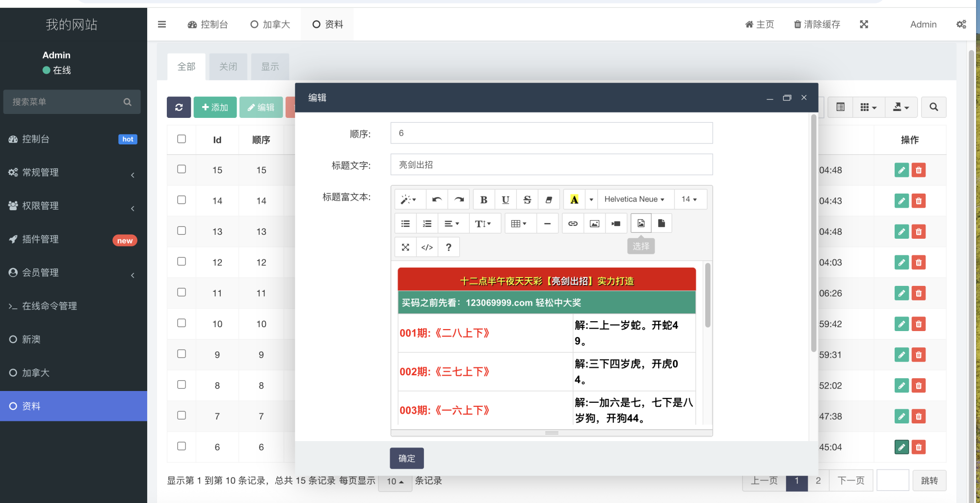The width and height of the screenshot is (980, 503).
Task: Insert a video into the editor content
Action: [x=616, y=223]
